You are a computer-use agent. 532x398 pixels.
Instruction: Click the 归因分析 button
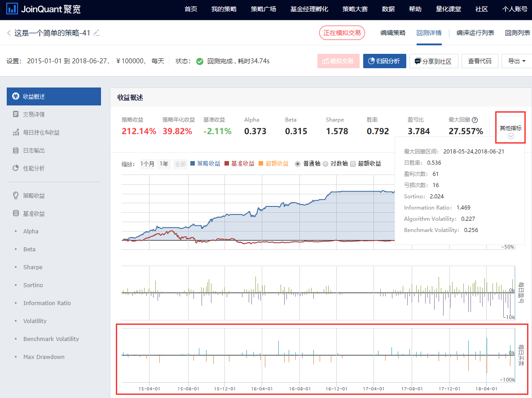click(x=384, y=61)
